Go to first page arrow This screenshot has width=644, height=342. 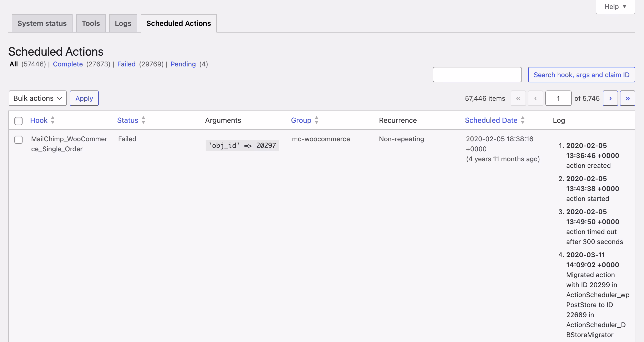pos(518,98)
